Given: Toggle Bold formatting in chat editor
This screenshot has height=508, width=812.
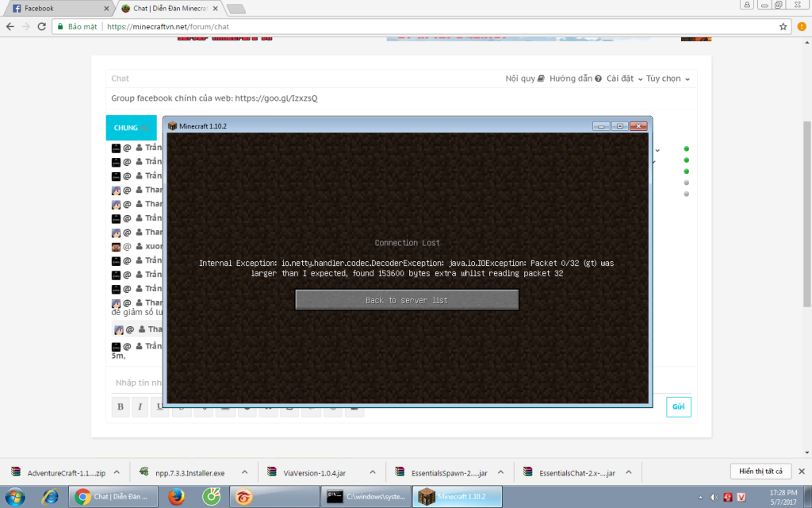Looking at the screenshot, I should click(121, 407).
